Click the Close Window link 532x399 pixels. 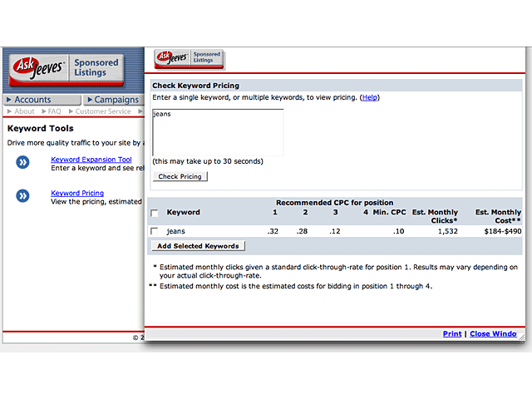coord(493,334)
